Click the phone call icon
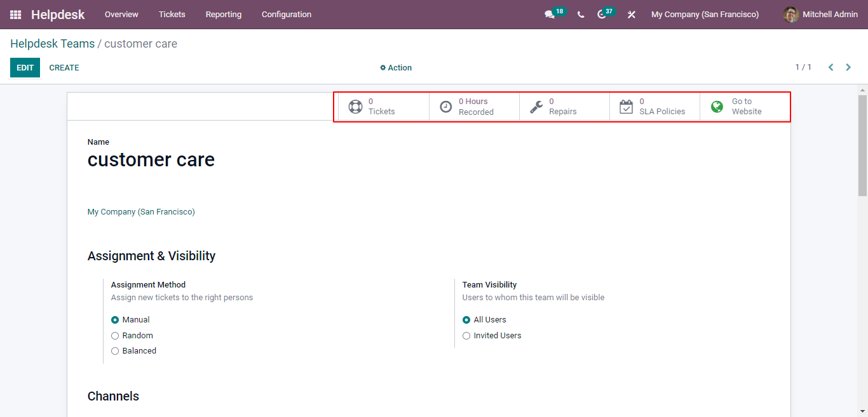 581,14
